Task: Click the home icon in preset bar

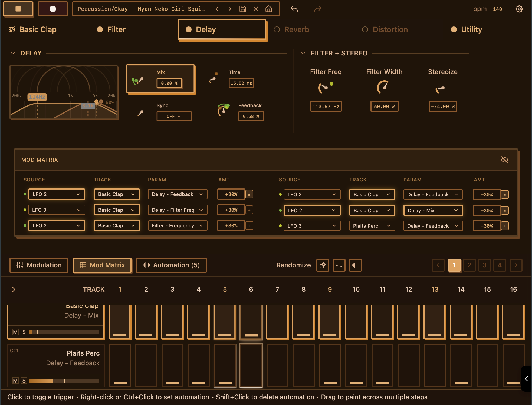Action: click(x=268, y=9)
